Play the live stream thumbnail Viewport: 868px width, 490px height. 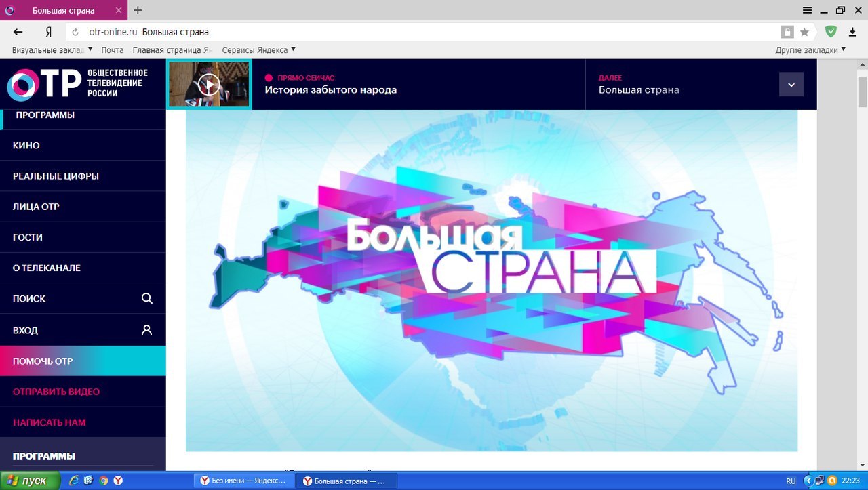point(209,84)
